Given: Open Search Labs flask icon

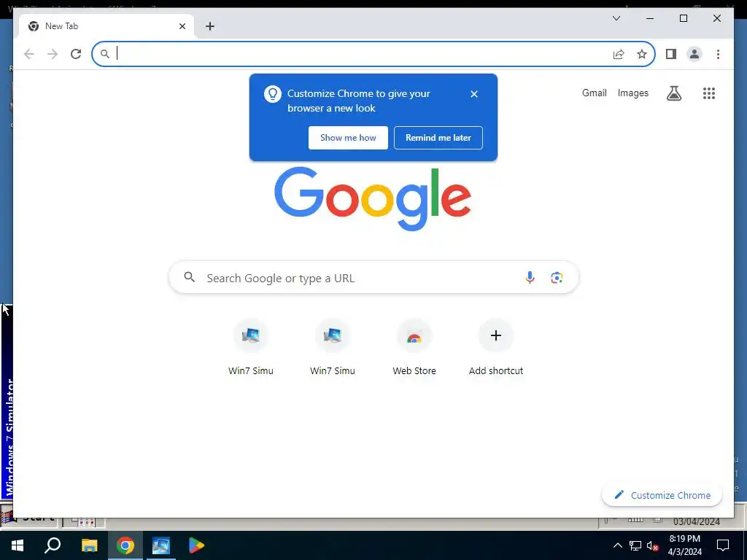Looking at the screenshot, I should click(x=673, y=93).
